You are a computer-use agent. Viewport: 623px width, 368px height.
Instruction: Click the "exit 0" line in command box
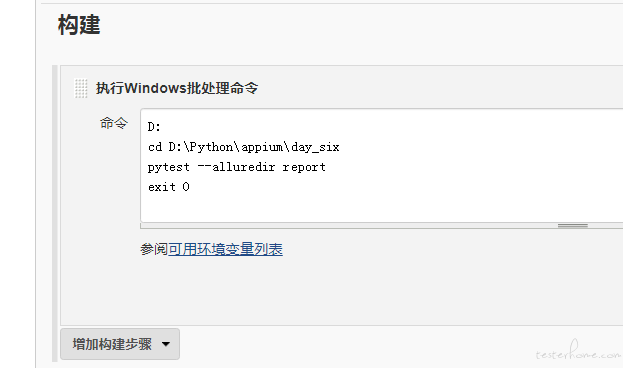point(168,187)
